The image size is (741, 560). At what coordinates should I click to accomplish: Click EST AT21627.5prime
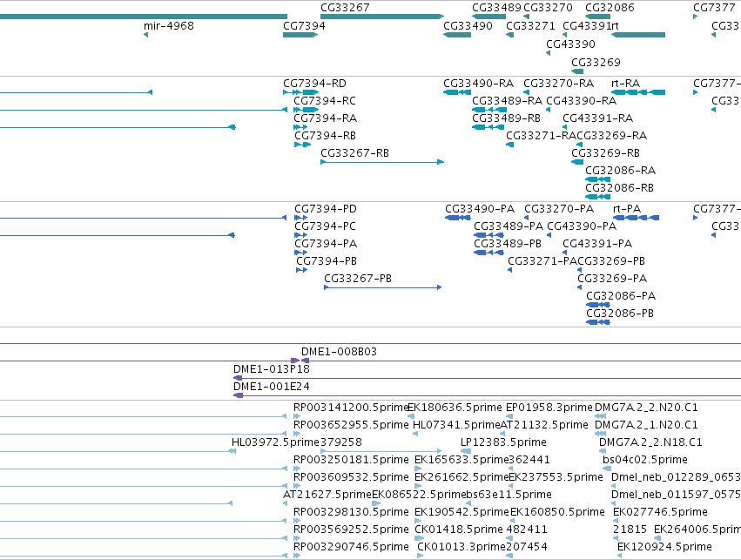coord(327,496)
